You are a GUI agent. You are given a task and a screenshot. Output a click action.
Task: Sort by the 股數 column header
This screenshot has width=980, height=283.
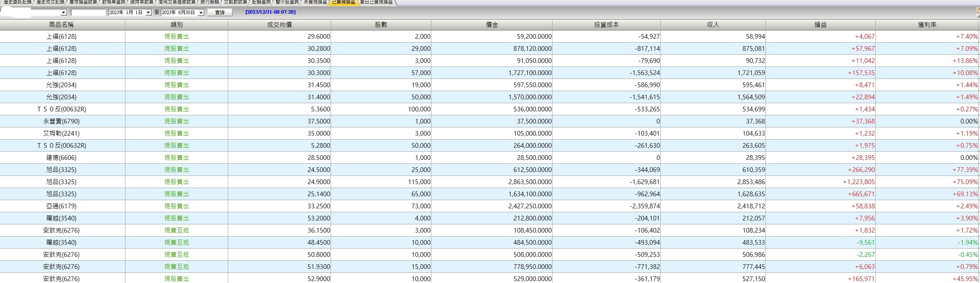[x=381, y=25]
